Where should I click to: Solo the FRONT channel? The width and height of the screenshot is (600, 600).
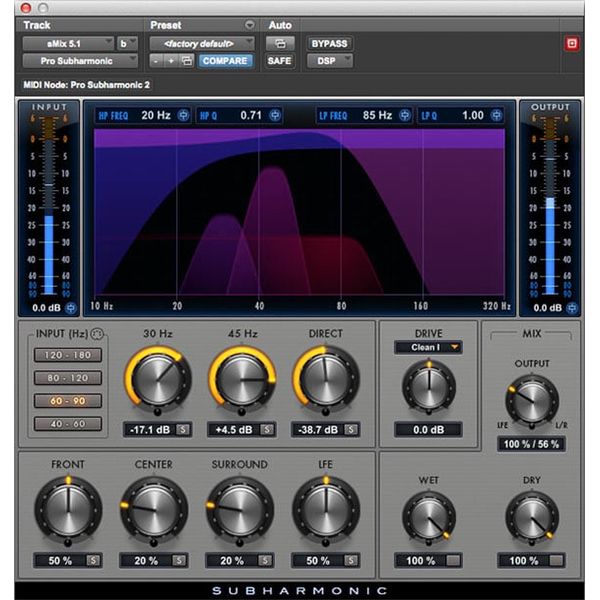(x=93, y=561)
